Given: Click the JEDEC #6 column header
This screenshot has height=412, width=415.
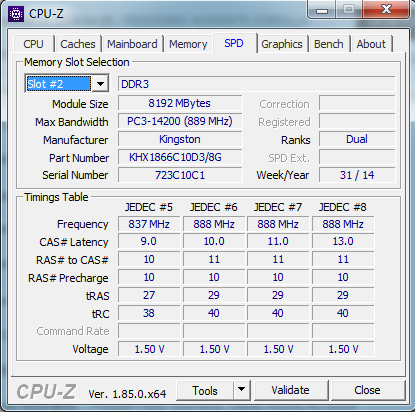Looking at the screenshot, I should click(x=214, y=207).
